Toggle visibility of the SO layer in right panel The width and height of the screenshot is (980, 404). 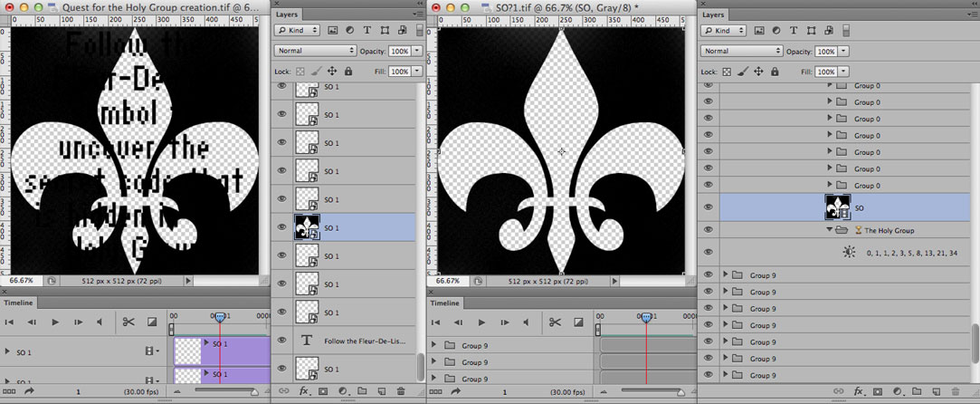pos(708,207)
